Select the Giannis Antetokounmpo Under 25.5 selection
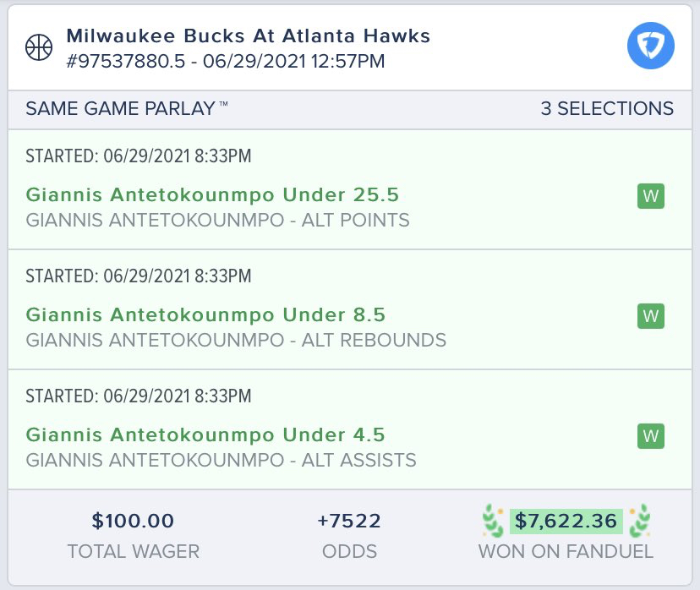700x590 pixels. point(212,195)
